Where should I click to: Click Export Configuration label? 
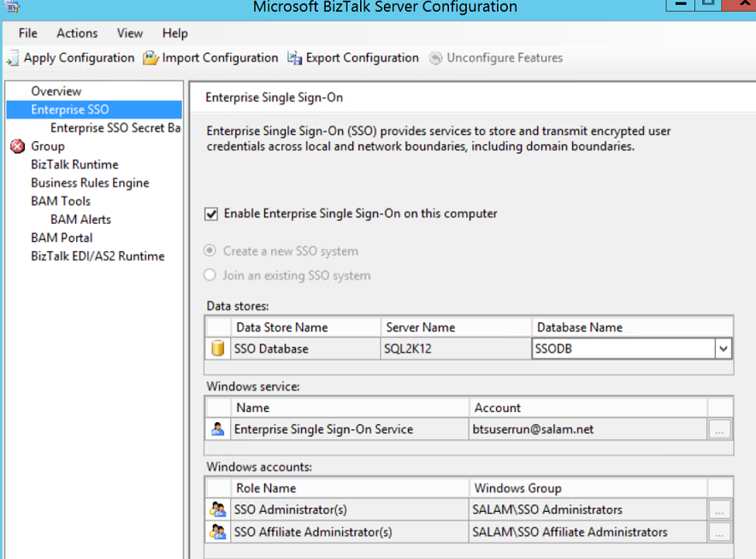tap(362, 58)
